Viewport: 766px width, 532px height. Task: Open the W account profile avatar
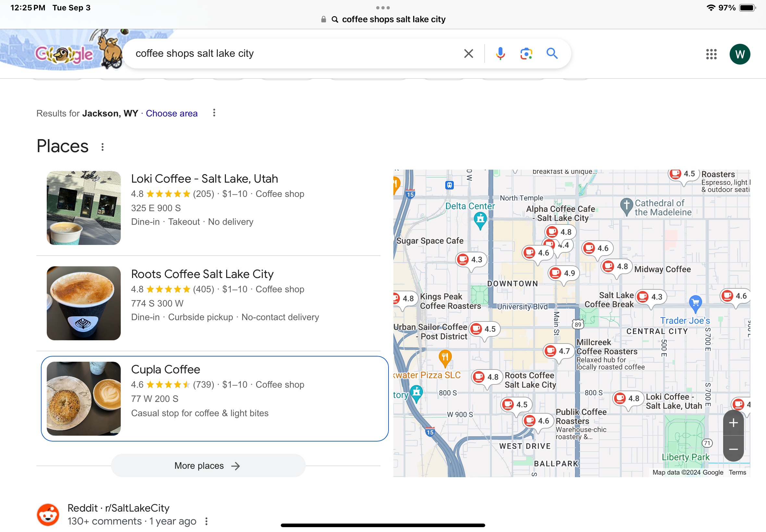click(x=740, y=54)
